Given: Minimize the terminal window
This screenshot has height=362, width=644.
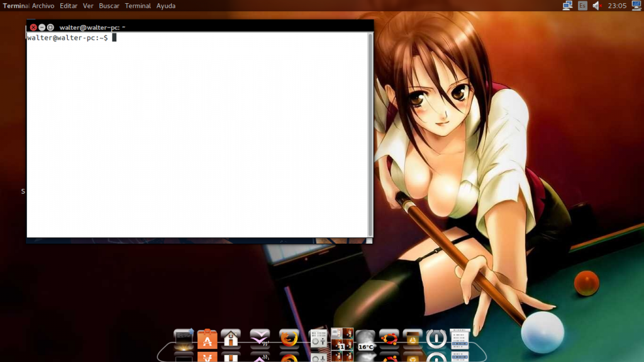Looking at the screenshot, I should [42, 27].
